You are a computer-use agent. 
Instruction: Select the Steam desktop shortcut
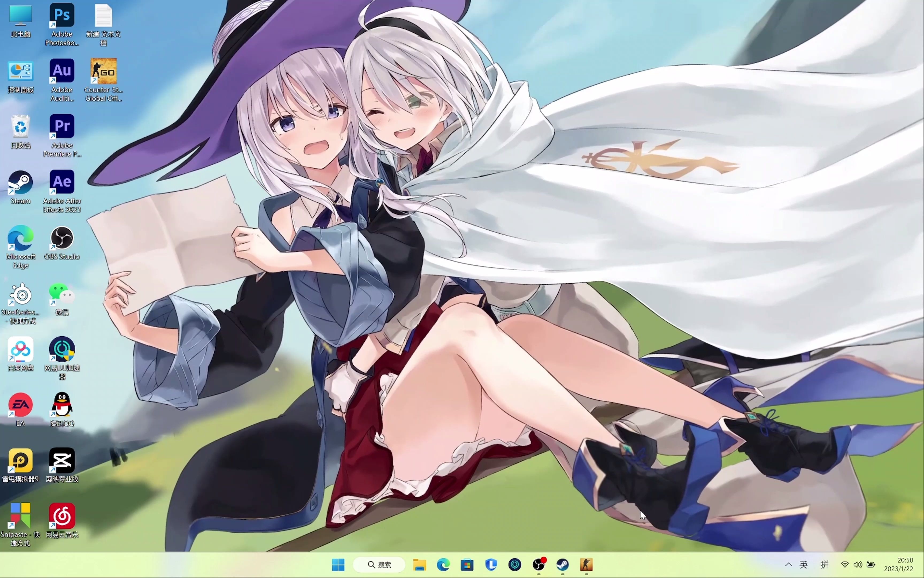[x=21, y=188]
